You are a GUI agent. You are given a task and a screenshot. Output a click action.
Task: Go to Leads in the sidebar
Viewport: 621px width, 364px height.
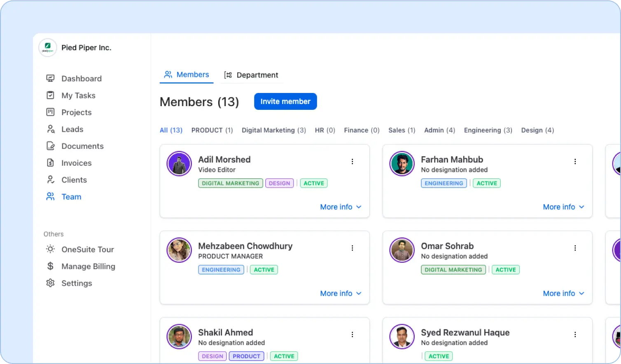point(72,129)
